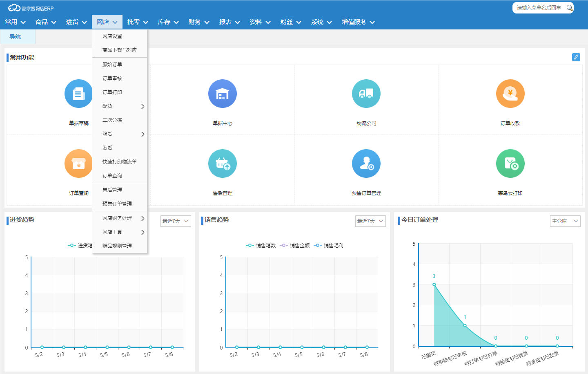Collapse the 网店 menu

point(107,22)
